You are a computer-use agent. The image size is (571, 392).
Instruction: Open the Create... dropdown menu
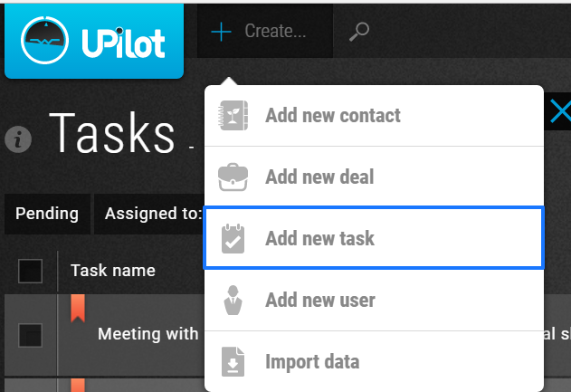point(265,32)
